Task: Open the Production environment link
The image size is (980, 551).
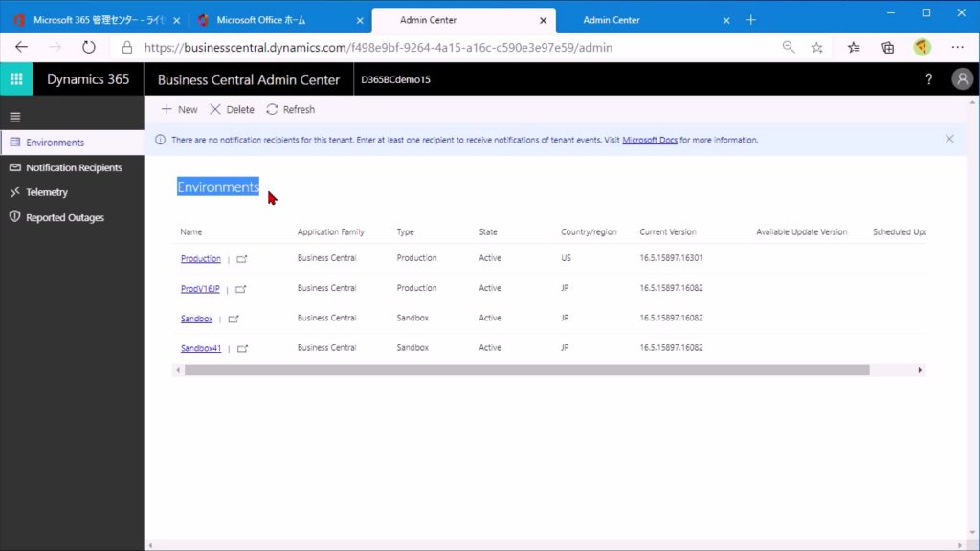Action: 201,258
